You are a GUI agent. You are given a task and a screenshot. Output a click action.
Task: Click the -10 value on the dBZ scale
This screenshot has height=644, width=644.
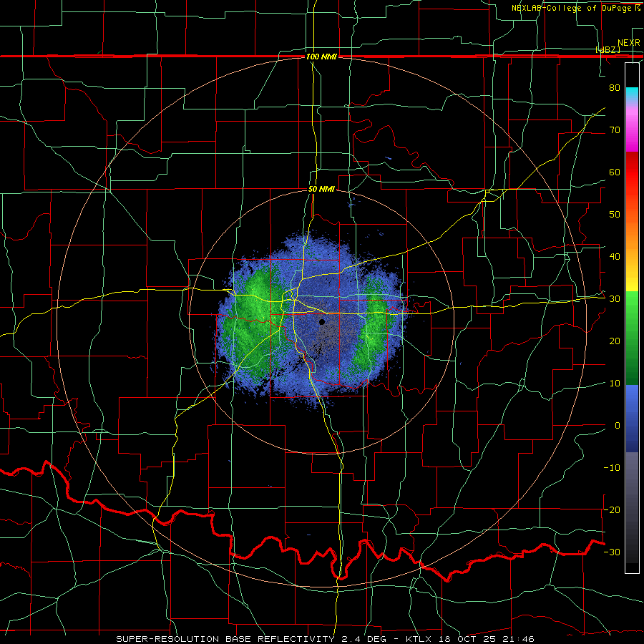pyautogui.click(x=612, y=468)
